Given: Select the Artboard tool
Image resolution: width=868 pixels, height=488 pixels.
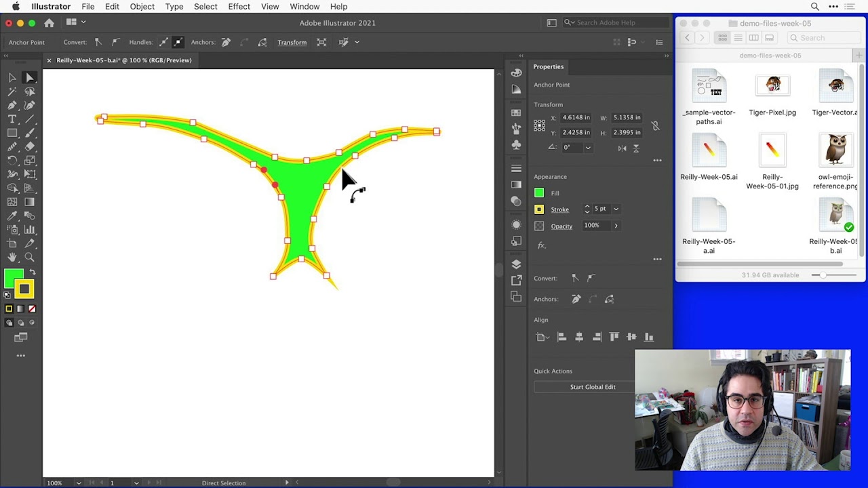Looking at the screenshot, I should [12, 243].
